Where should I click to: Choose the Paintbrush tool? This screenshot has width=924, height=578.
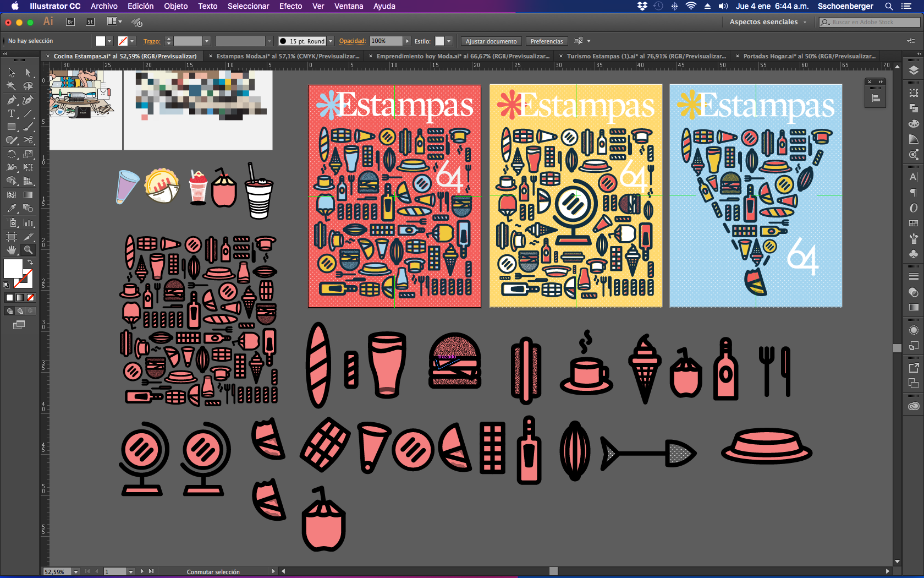coord(28,127)
